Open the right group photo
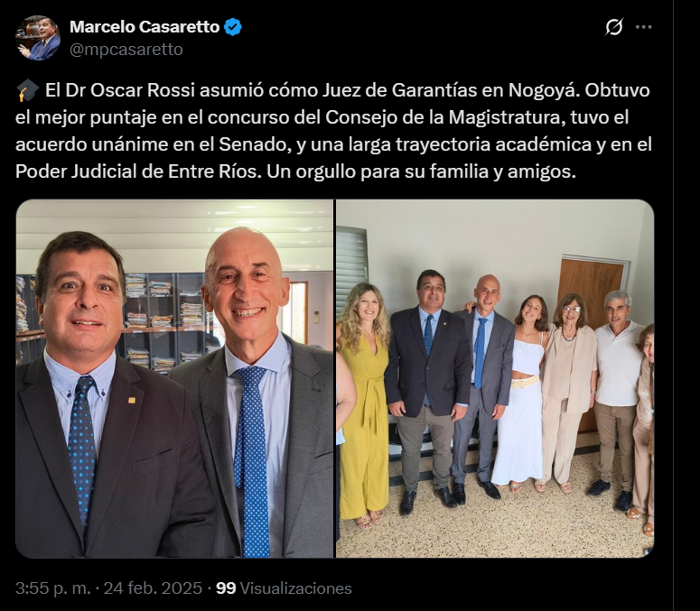 tap(495, 379)
